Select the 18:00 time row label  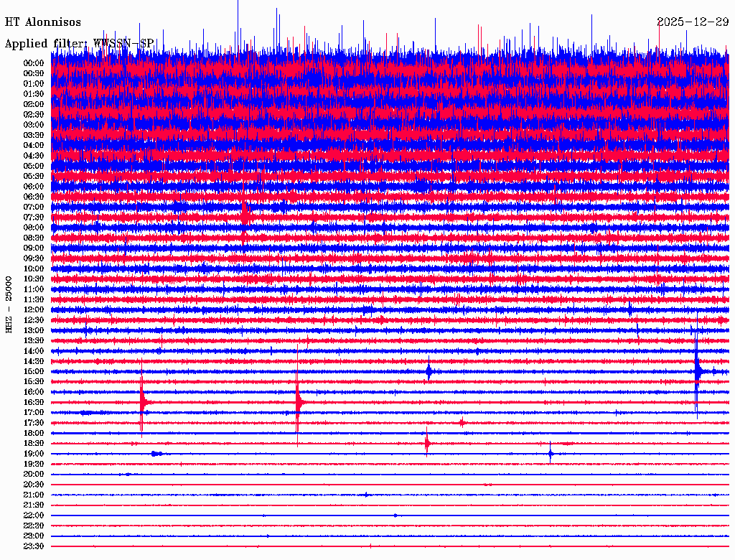click(34, 434)
